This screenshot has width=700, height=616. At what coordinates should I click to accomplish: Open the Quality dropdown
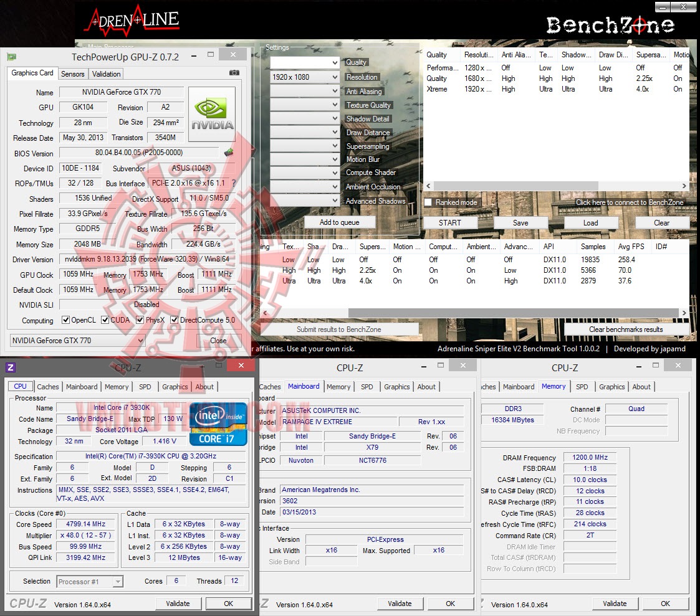[x=305, y=63]
